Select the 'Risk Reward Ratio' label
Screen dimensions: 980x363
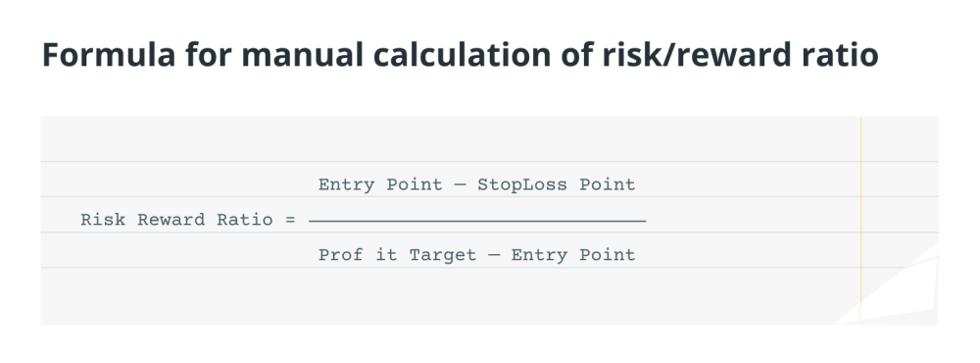176,220
